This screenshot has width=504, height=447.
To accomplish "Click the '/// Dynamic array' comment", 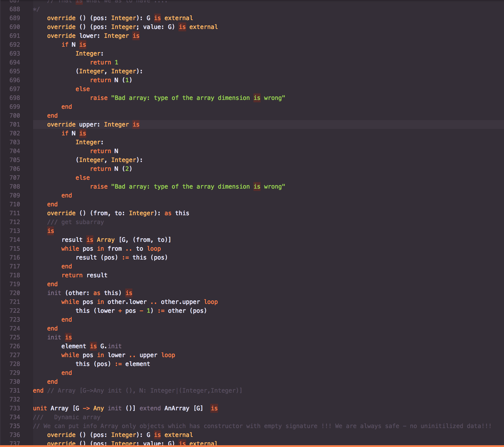I will (x=67, y=417).
